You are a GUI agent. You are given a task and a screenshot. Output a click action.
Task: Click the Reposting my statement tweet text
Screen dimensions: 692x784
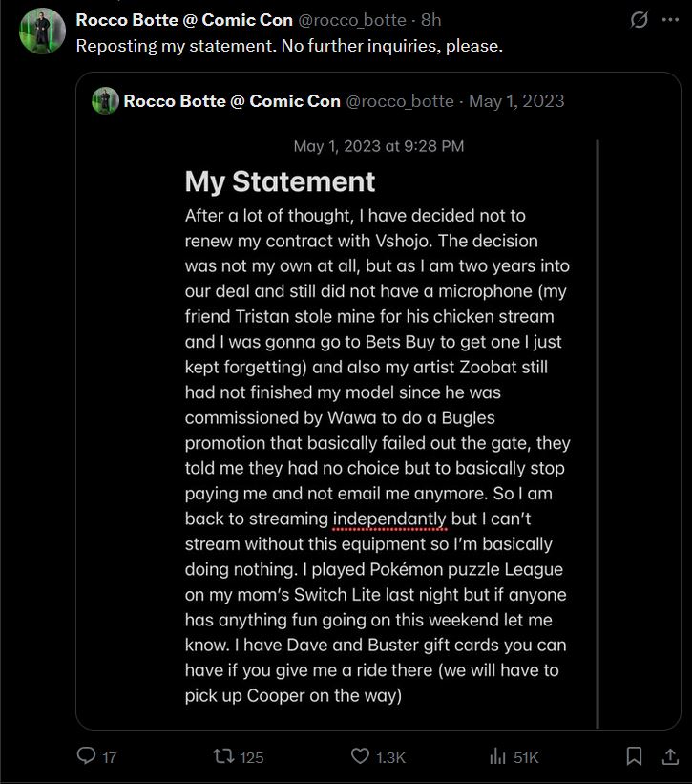pos(288,45)
